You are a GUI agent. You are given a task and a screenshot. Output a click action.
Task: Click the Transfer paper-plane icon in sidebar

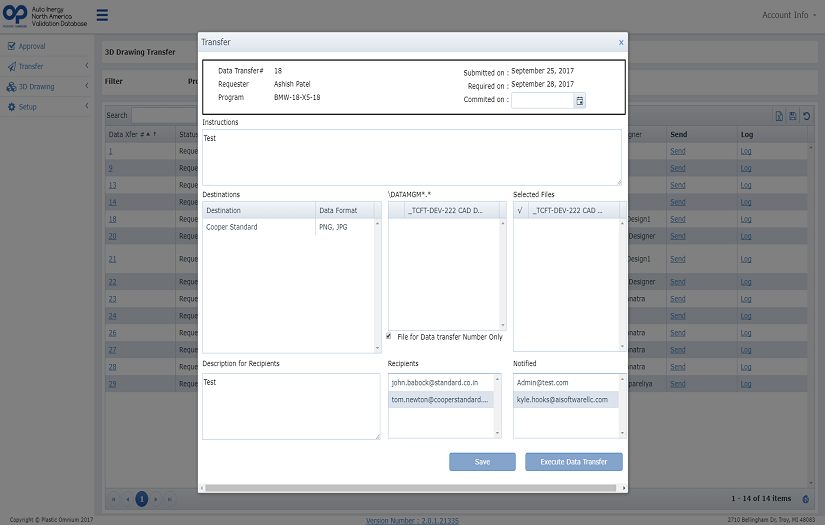coord(12,66)
